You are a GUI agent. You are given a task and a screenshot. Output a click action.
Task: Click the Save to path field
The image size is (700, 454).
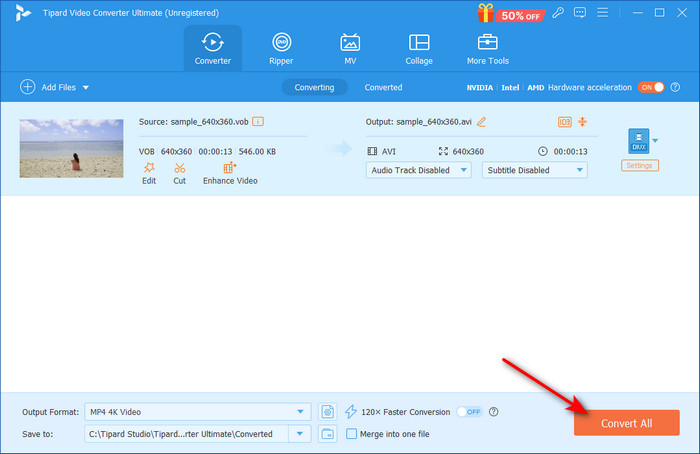pyautogui.click(x=186, y=433)
